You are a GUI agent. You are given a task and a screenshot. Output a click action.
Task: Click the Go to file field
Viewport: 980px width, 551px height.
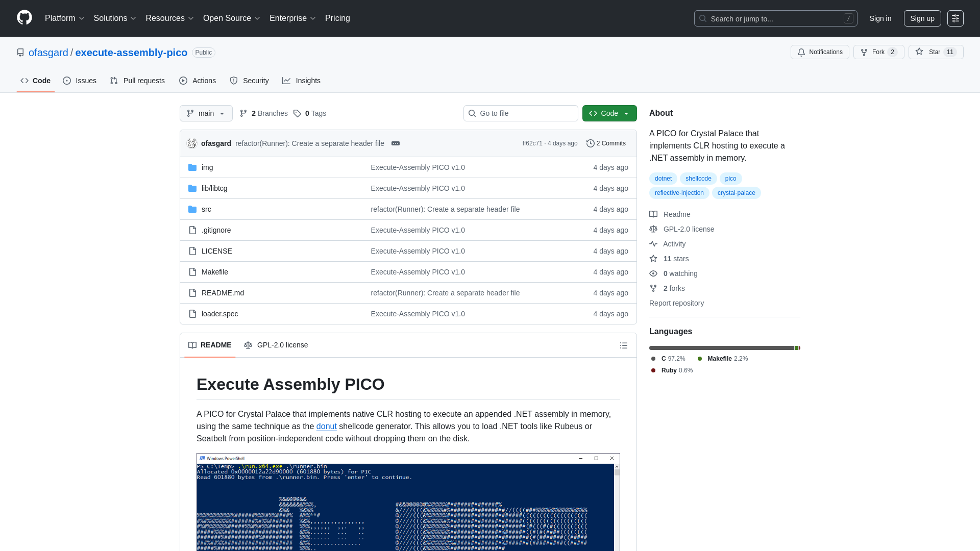tap(520, 113)
